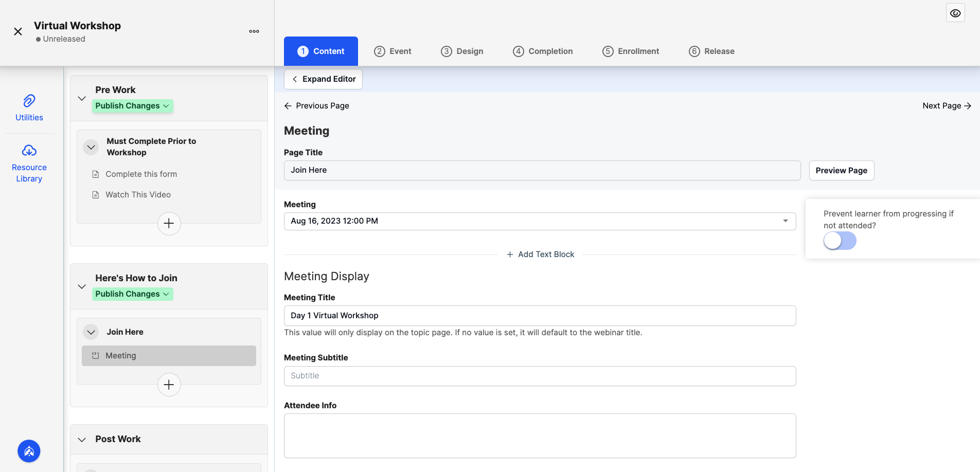Viewport: 980px width, 472px height.
Task: Collapse Here's How to Join section
Action: pyautogui.click(x=82, y=286)
